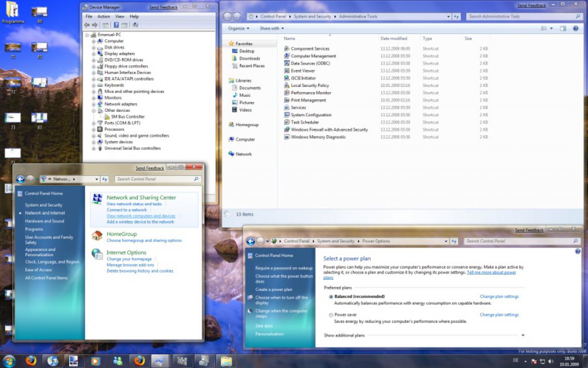Click Send Feedback link in Device Manager window
This screenshot has height=368, width=588.
click(x=164, y=8)
